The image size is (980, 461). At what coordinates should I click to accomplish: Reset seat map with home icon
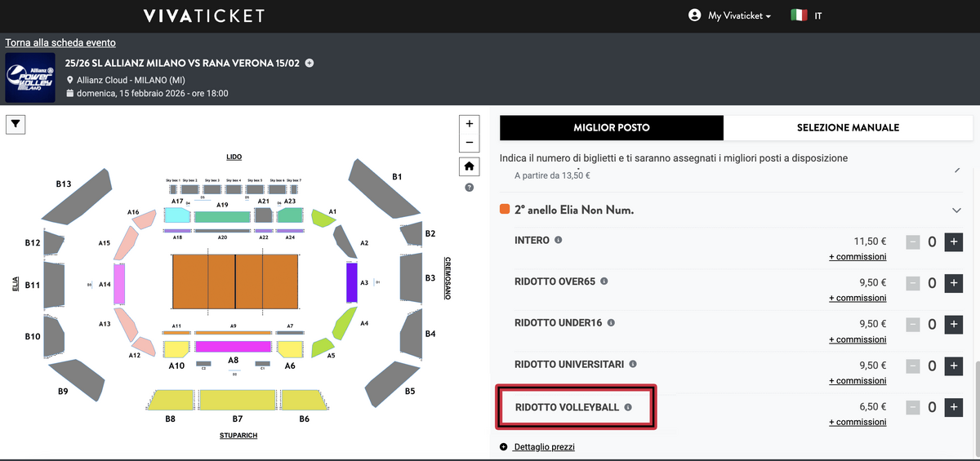click(469, 166)
